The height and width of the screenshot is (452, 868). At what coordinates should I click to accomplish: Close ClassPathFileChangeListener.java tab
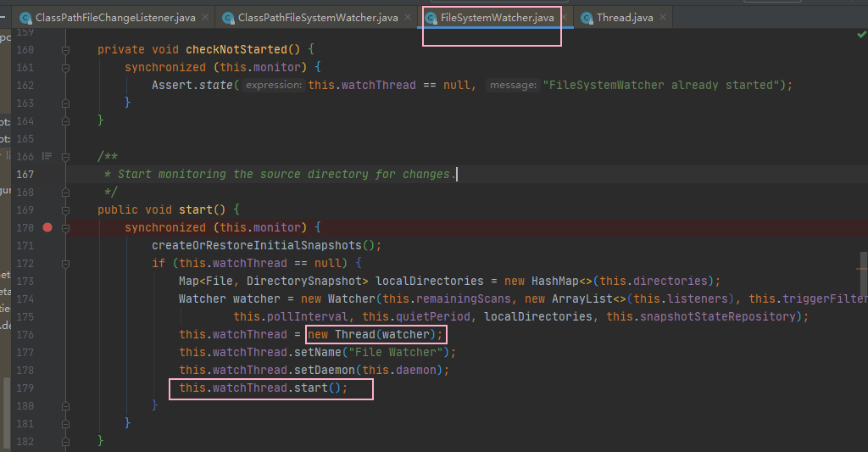tap(205, 17)
